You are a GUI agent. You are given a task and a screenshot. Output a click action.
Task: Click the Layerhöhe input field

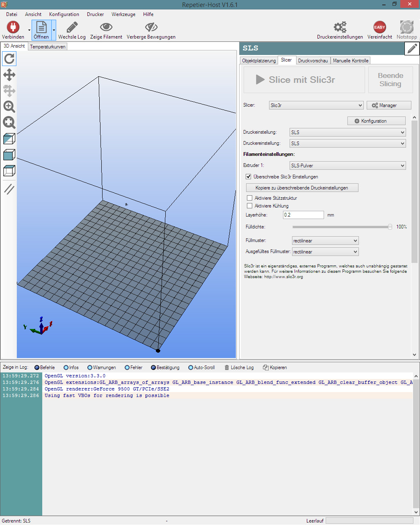pyautogui.click(x=304, y=215)
